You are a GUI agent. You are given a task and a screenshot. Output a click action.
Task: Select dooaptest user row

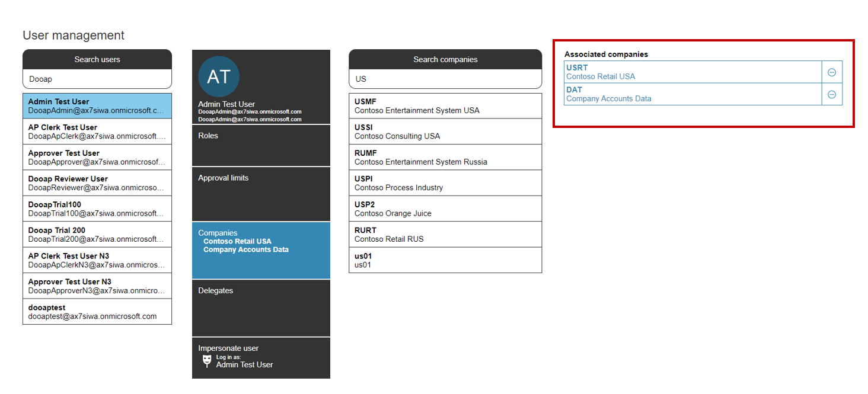coord(97,312)
